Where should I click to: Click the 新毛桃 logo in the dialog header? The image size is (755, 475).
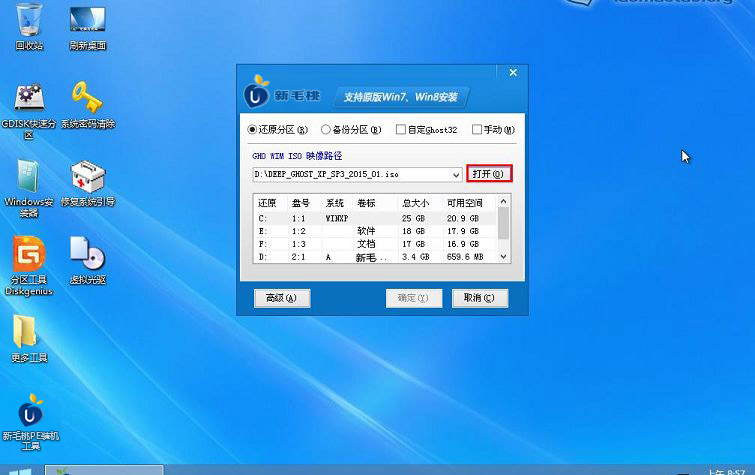pyautogui.click(x=281, y=93)
